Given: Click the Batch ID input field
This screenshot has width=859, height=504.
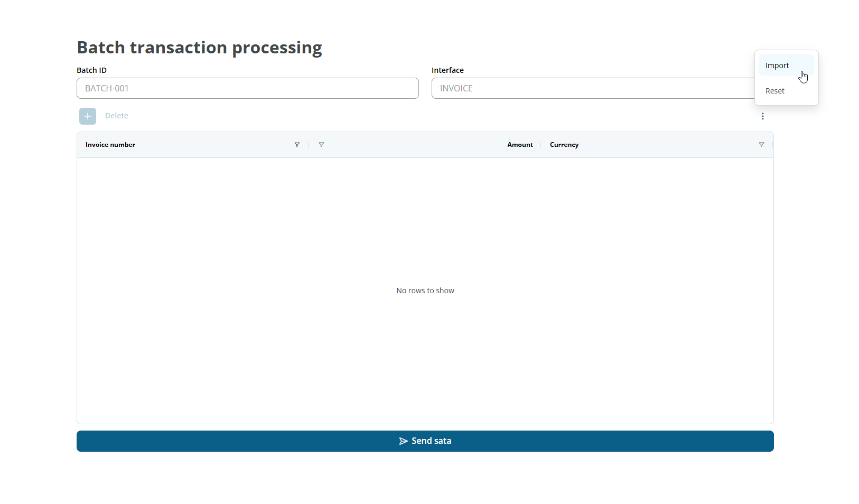Looking at the screenshot, I should point(247,88).
